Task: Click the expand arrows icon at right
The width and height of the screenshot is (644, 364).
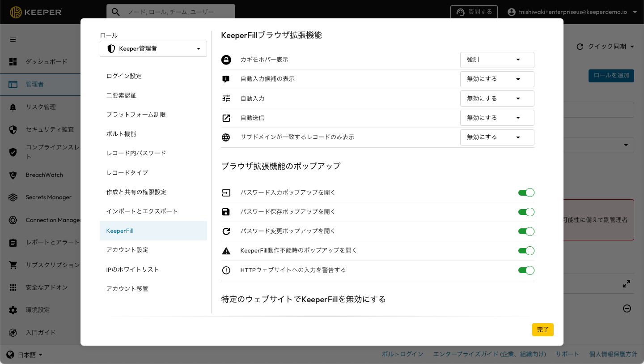Action: click(x=627, y=284)
